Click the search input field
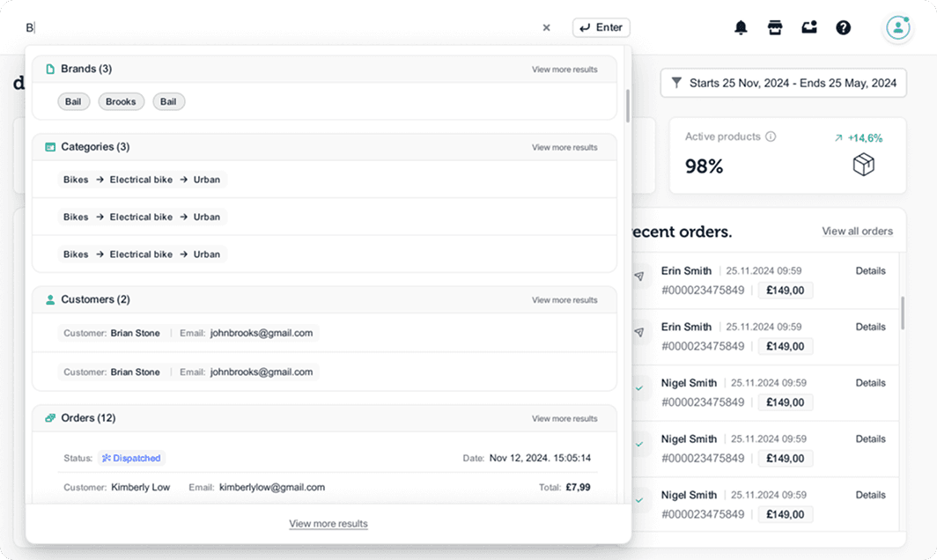The image size is (937, 560). pyautogui.click(x=282, y=27)
